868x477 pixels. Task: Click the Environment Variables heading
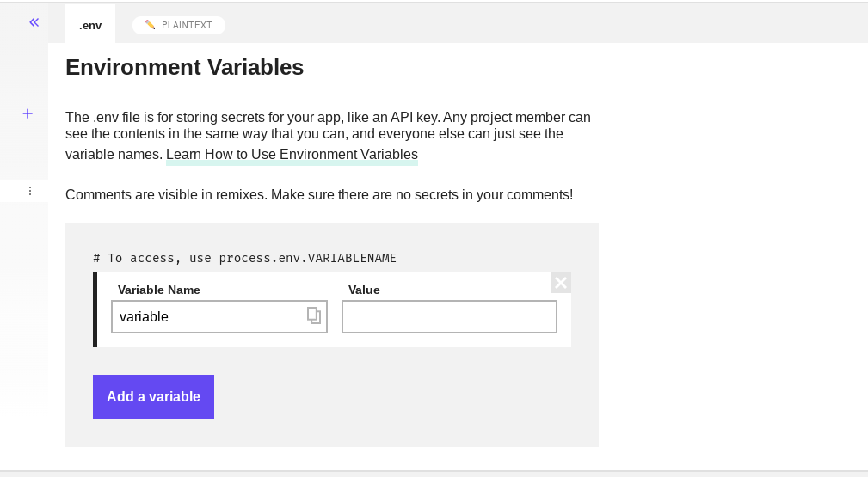(x=184, y=67)
